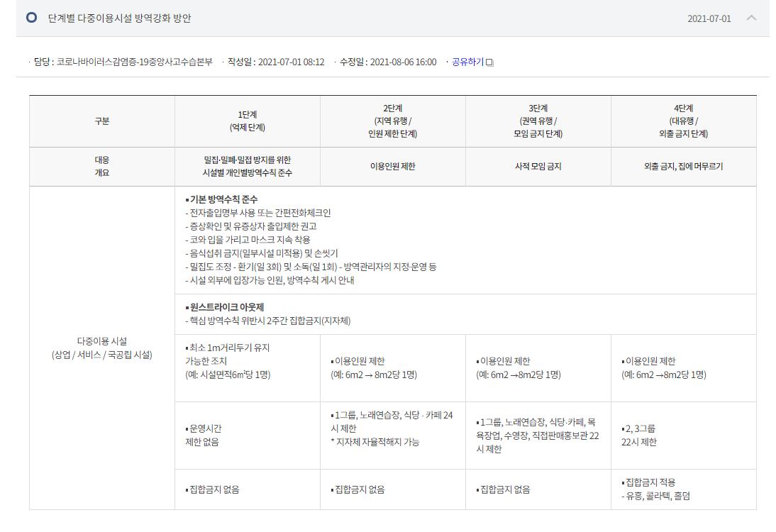Click the share icon next to 공유하기

click(x=489, y=62)
